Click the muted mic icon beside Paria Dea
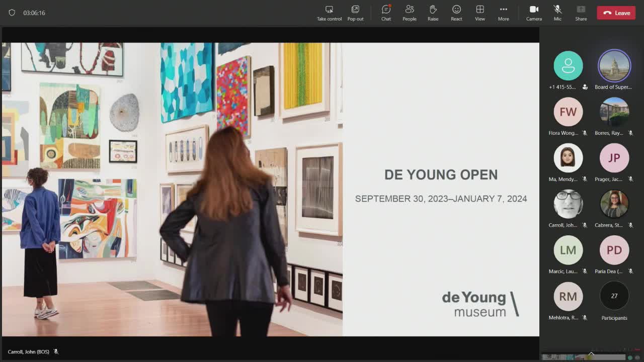The image size is (644, 362). [630, 271]
